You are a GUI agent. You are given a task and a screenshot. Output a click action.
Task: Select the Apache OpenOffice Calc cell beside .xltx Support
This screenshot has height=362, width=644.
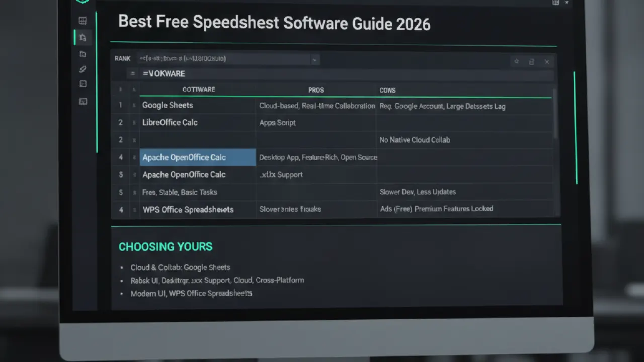(198, 174)
